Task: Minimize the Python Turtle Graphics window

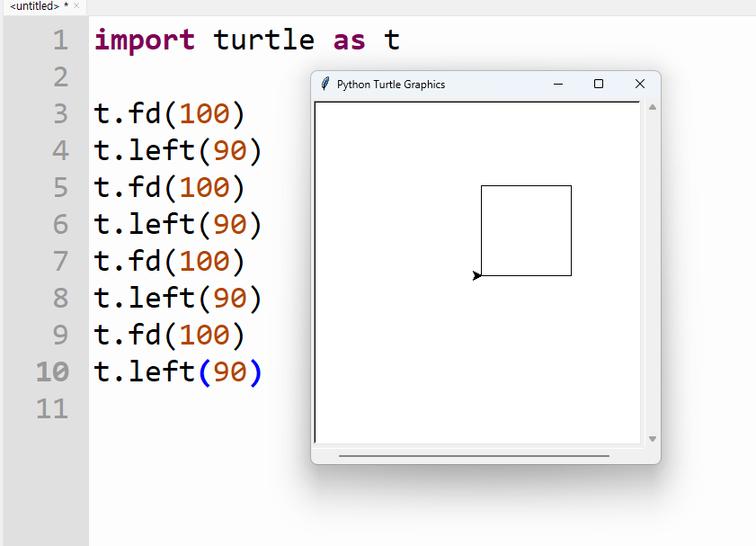Action: [558, 84]
